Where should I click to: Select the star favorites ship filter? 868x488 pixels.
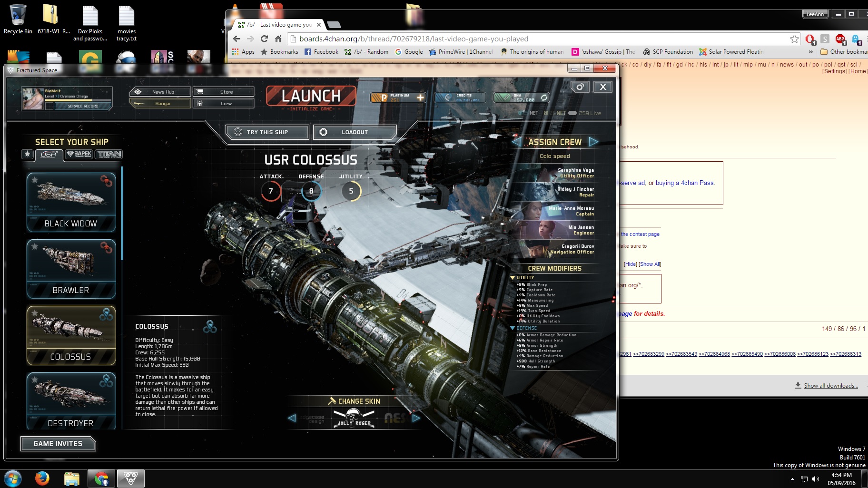pos(28,154)
